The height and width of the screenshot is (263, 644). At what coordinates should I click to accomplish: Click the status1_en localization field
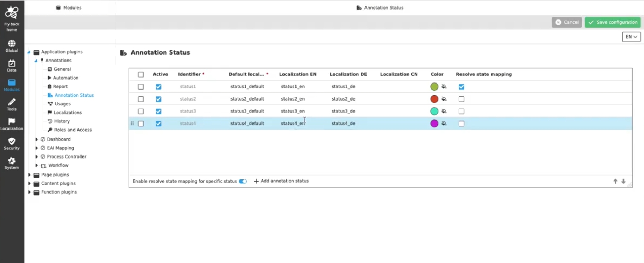point(293,87)
